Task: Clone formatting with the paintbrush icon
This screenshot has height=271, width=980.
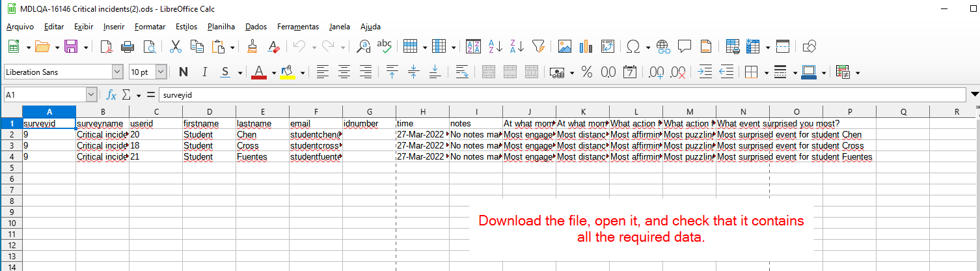Action: [253, 46]
